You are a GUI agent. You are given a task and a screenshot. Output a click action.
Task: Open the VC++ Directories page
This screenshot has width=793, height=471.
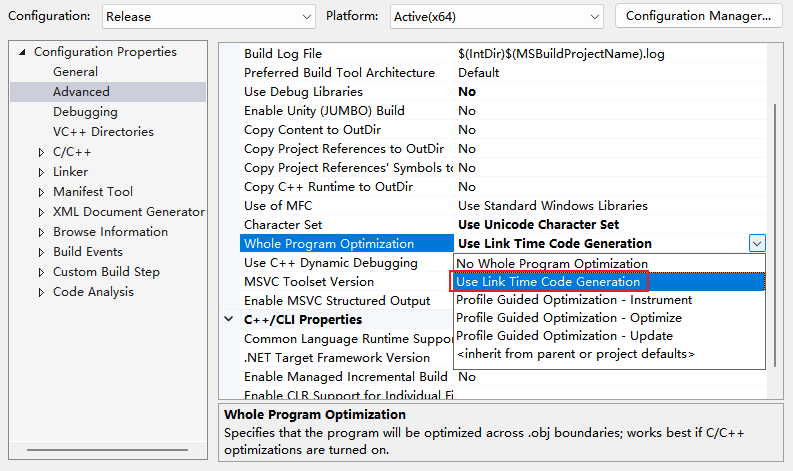(103, 132)
